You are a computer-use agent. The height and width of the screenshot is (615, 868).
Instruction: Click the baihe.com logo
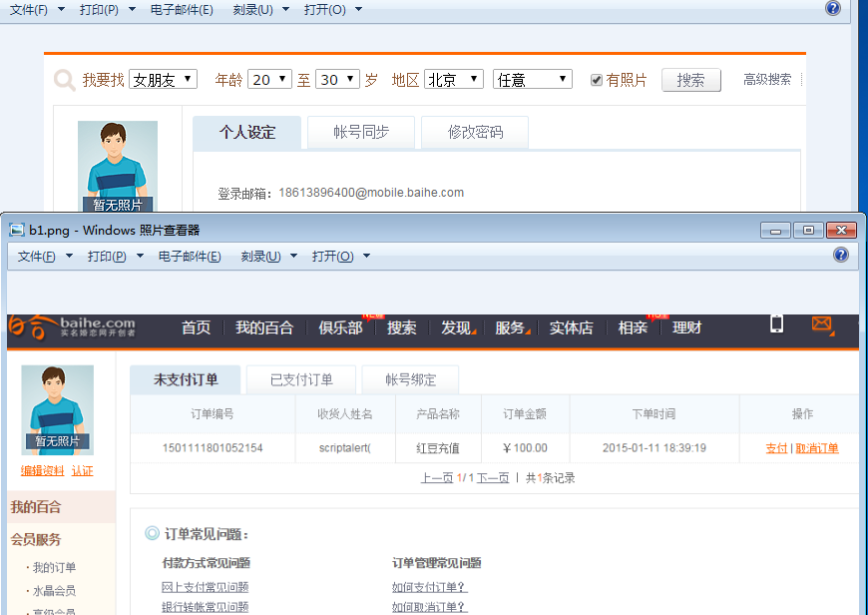72,326
